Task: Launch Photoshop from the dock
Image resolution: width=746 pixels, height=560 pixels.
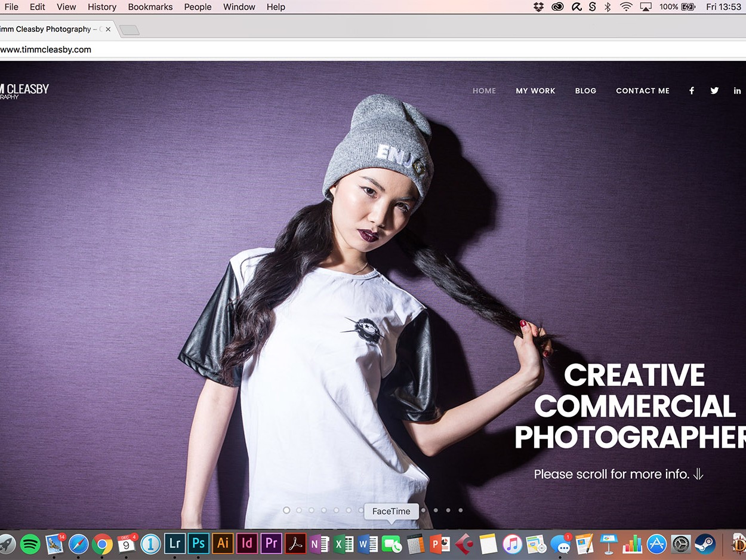Action: (199, 543)
